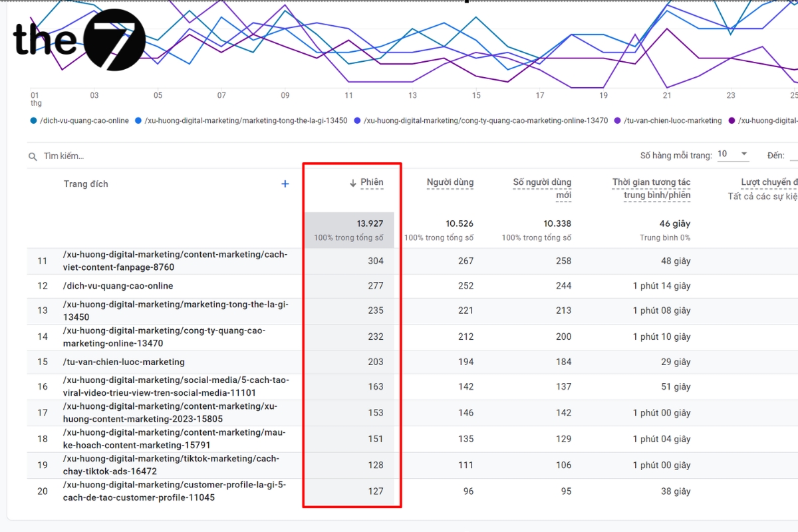Click the blue dot beside /dich-vu-quang-cao-online
This screenshot has width=798, height=532.
point(32,120)
